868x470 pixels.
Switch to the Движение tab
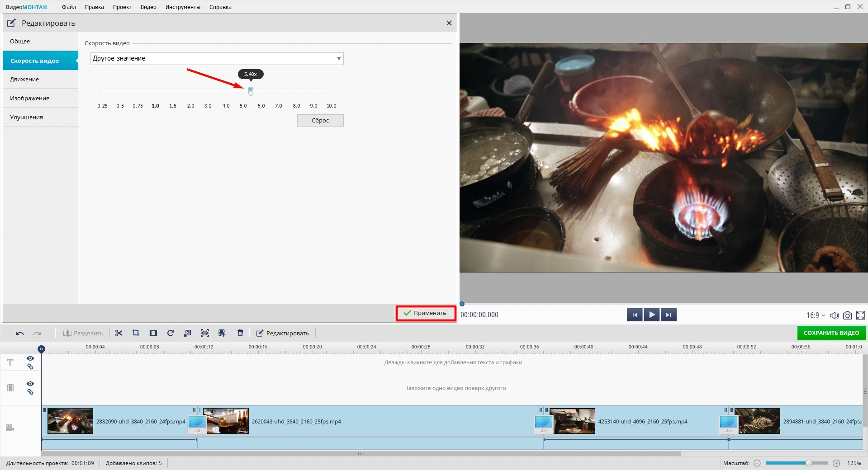(24, 80)
